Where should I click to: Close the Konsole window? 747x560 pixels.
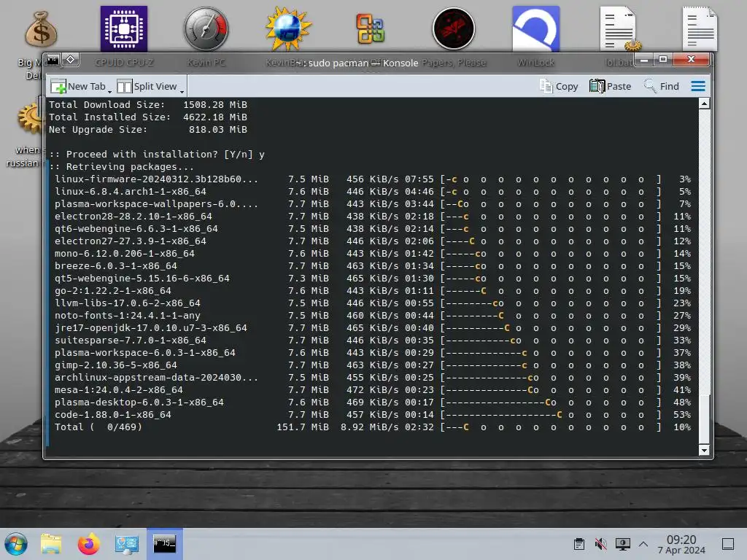[x=691, y=60]
